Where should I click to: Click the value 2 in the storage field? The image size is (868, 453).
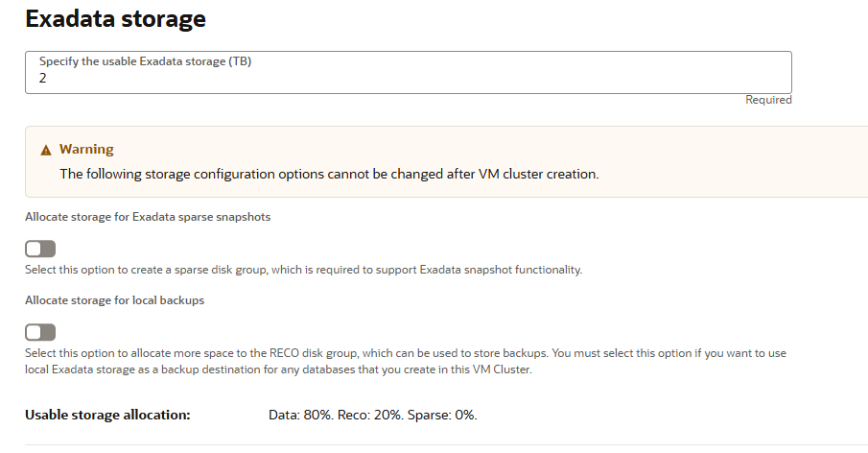click(43, 79)
